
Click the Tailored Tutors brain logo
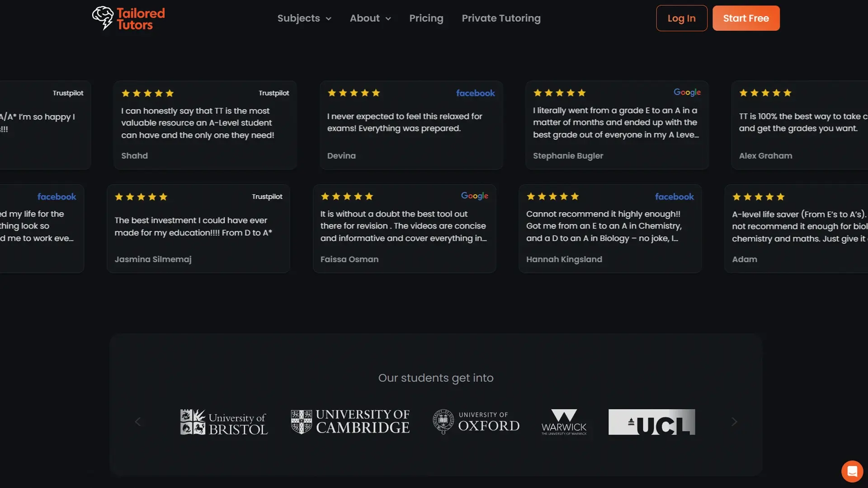[x=103, y=18]
